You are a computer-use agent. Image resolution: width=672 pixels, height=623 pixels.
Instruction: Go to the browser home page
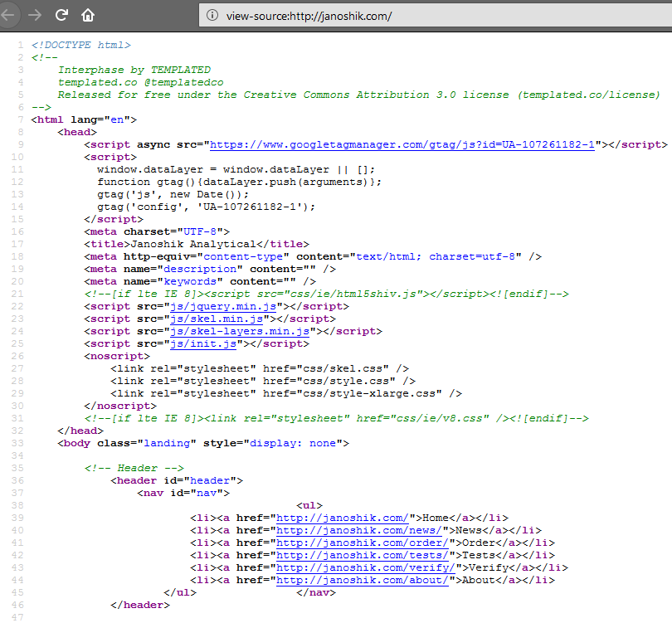tap(88, 15)
